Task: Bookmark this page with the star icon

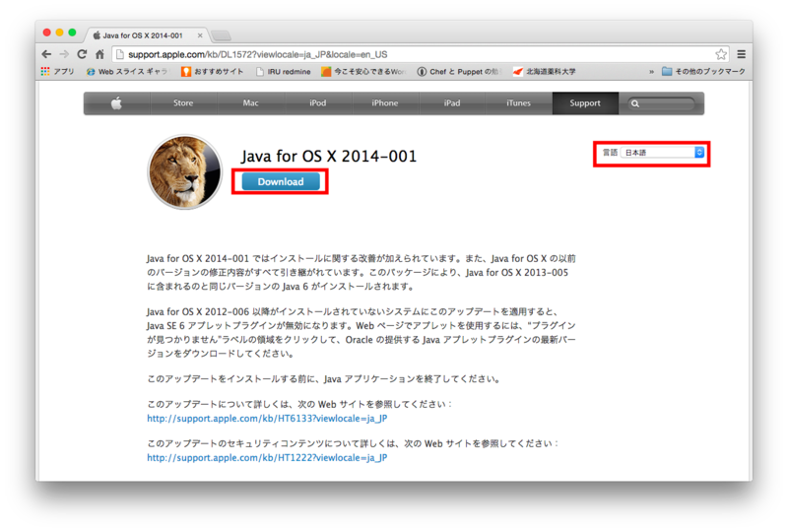Action: (x=721, y=54)
